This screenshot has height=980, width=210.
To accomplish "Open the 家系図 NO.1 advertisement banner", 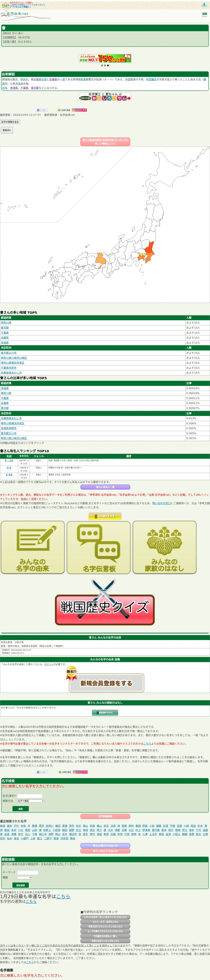I will click(x=105, y=58).
